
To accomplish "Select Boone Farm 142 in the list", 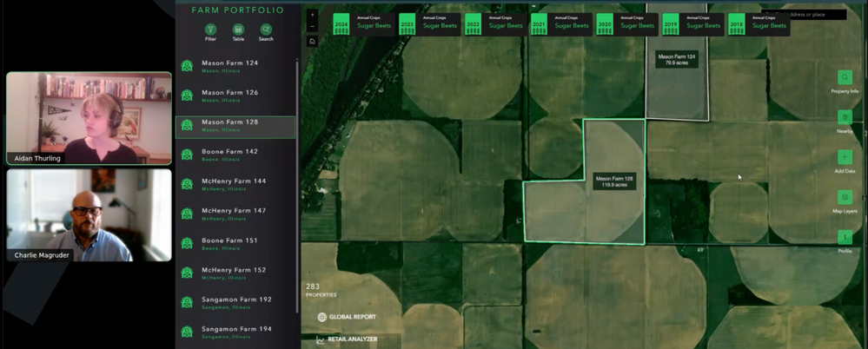I will tap(235, 155).
